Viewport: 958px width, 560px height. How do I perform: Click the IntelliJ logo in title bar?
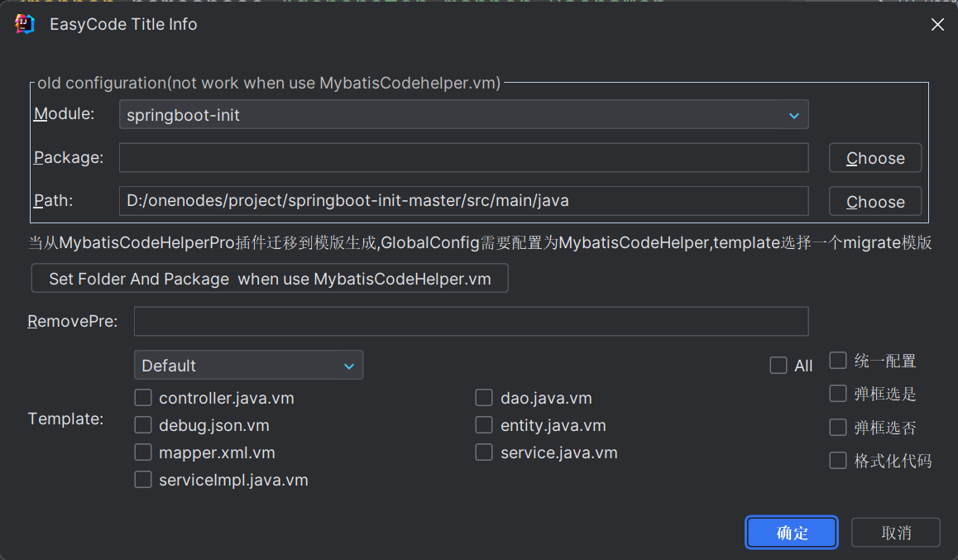(x=25, y=25)
